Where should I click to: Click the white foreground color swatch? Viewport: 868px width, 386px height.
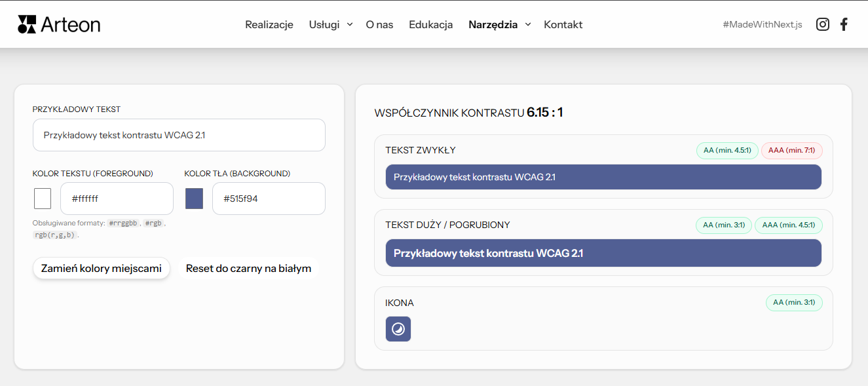click(x=42, y=198)
